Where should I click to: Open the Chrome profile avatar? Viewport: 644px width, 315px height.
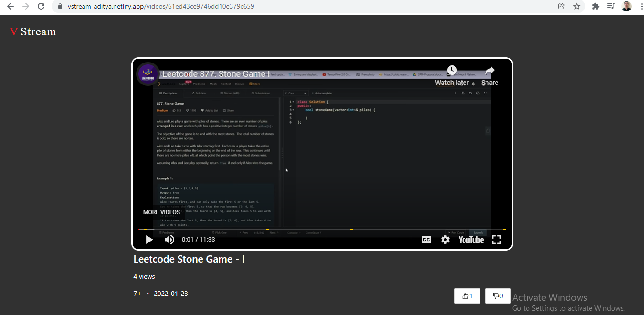point(626,7)
